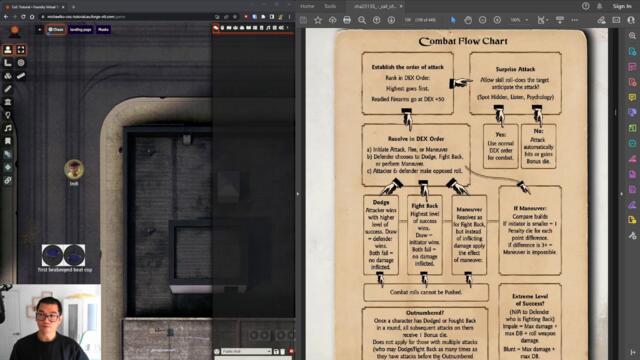Open the Drawing tools pencil icon
This screenshot has height=360, width=640.
tap(8, 89)
